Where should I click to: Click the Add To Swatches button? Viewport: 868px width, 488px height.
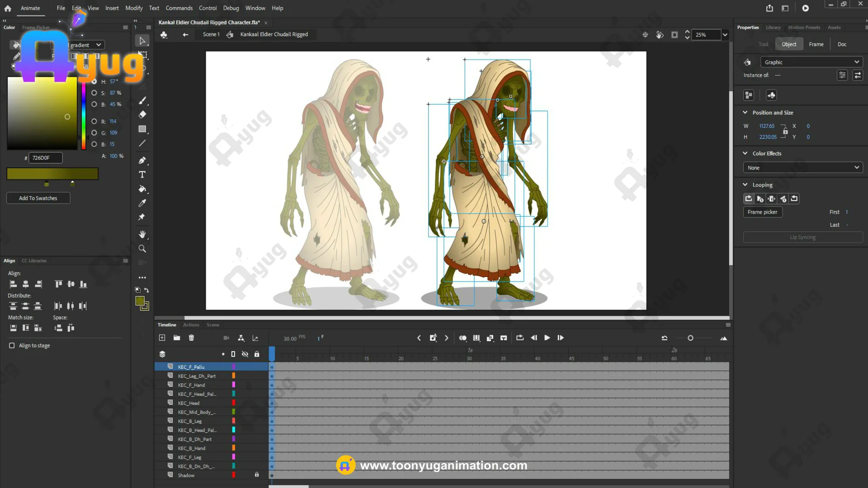(x=38, y=198)
